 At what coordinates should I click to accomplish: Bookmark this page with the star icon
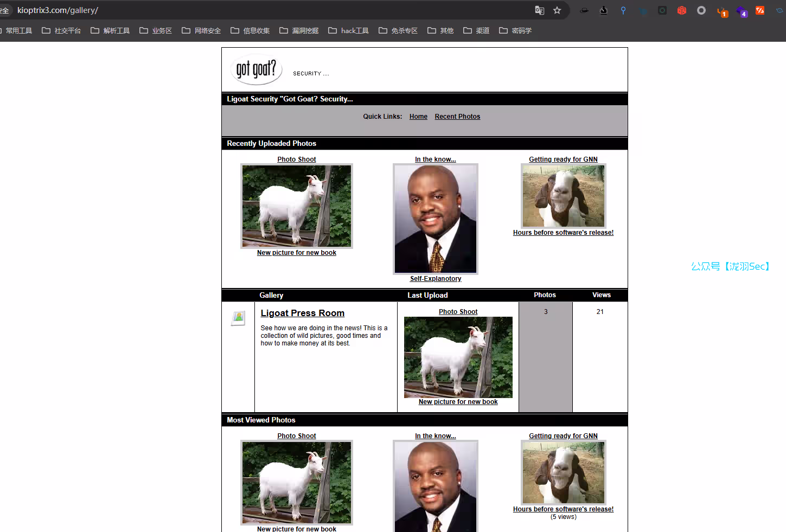[557, 10]
